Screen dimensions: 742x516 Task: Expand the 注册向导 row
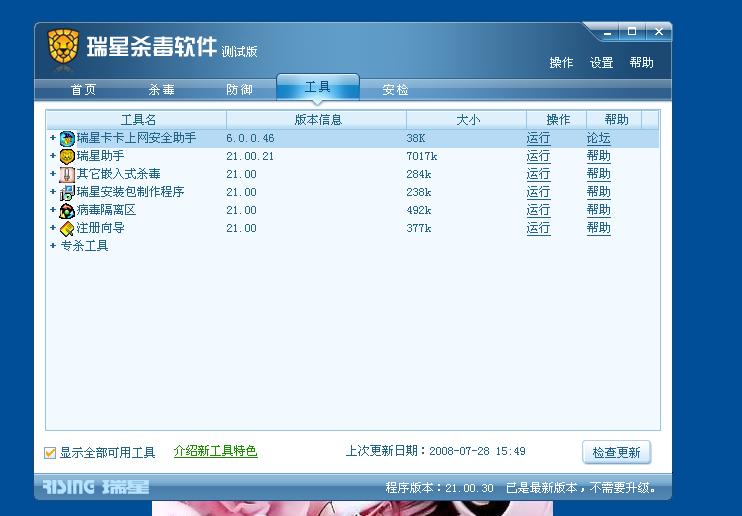[x=53, y=228]
